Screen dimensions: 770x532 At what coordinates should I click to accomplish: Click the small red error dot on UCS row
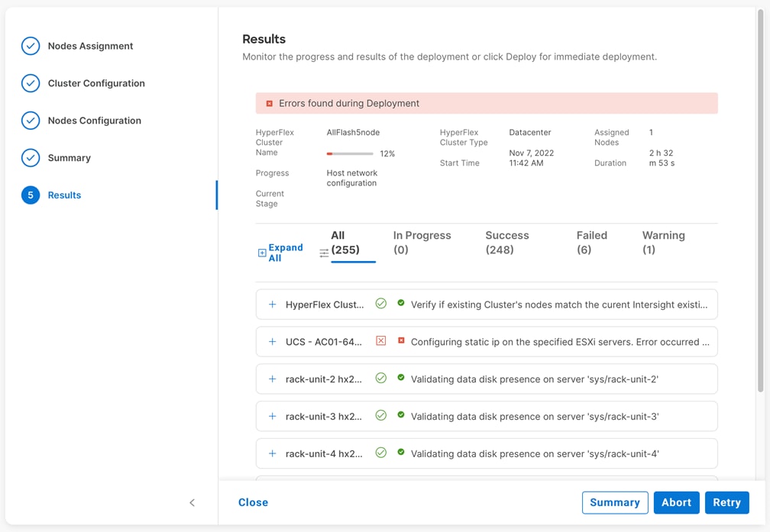(x=401, y=340)
